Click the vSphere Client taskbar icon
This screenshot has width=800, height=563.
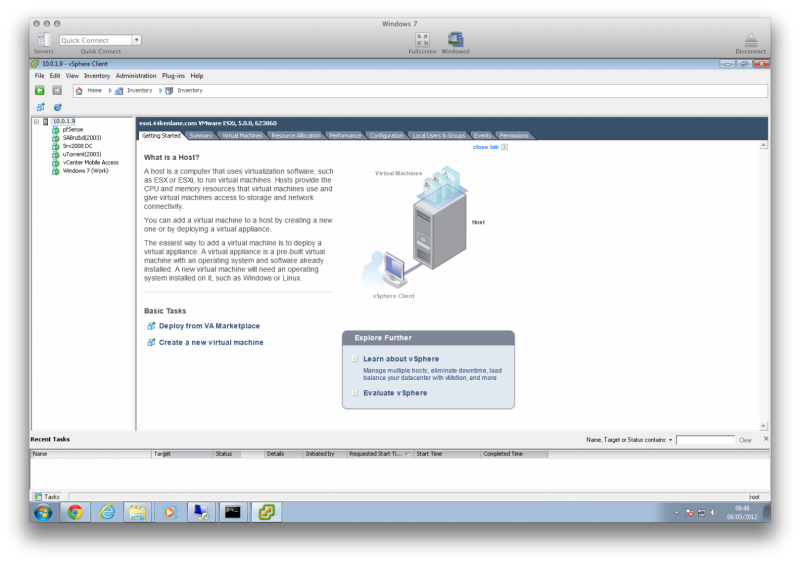click(265, 512)
